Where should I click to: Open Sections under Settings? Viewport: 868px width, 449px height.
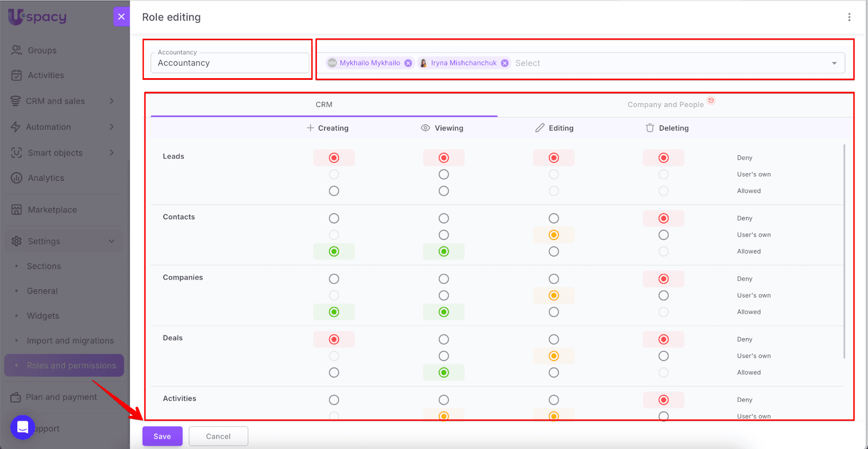[44, 266]
